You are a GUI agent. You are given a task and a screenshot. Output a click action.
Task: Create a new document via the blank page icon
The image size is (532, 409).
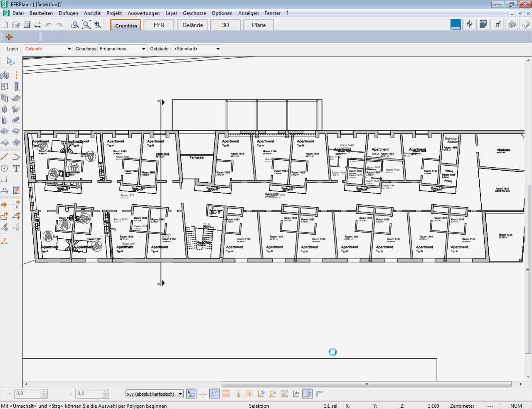coord(5,25)
